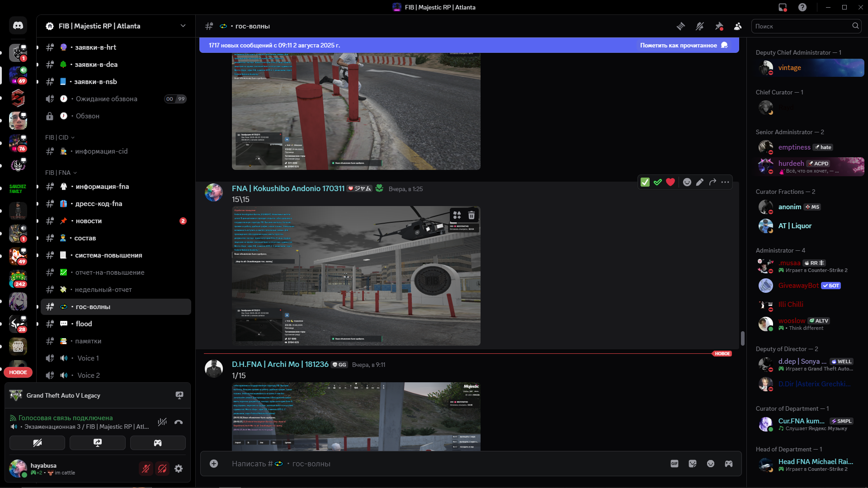Edit message pencil icon
868x488 pixels.
click(x=700, y=182)
